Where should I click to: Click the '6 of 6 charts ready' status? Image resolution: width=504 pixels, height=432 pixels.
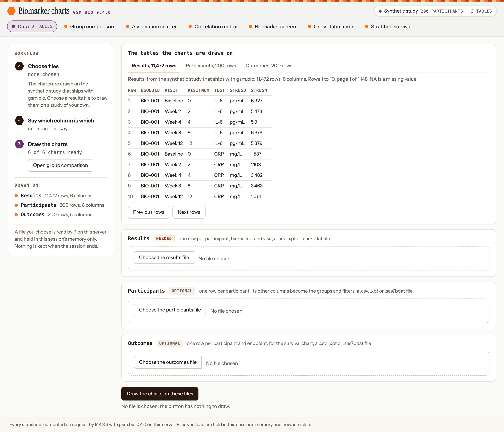55,152
